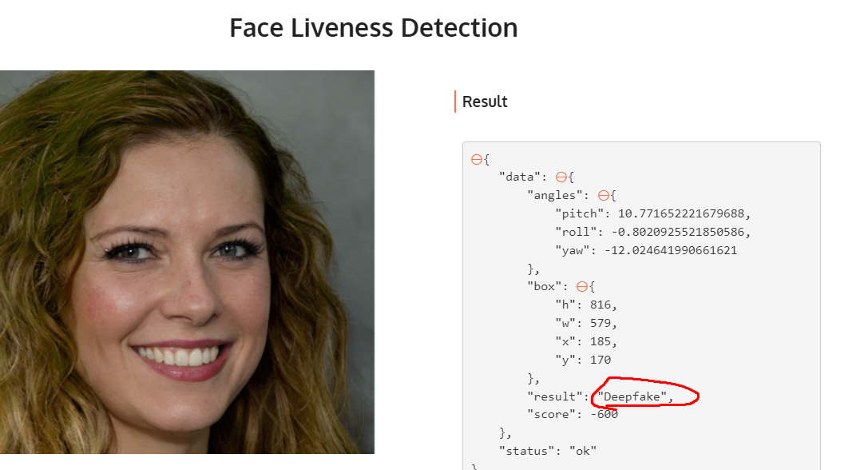
Task: Select the "x" value 185
Action: click(600, 341)
